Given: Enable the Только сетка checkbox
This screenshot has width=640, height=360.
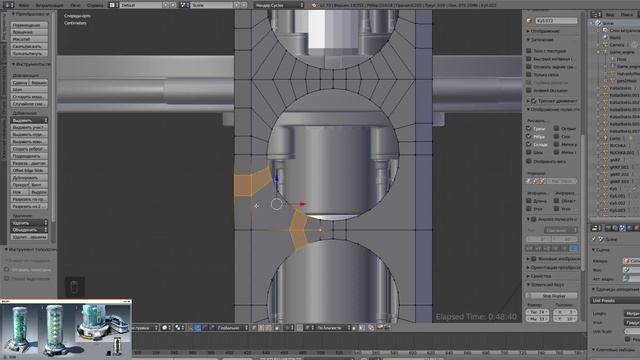Looking at the screenshot, I should 529,74.
